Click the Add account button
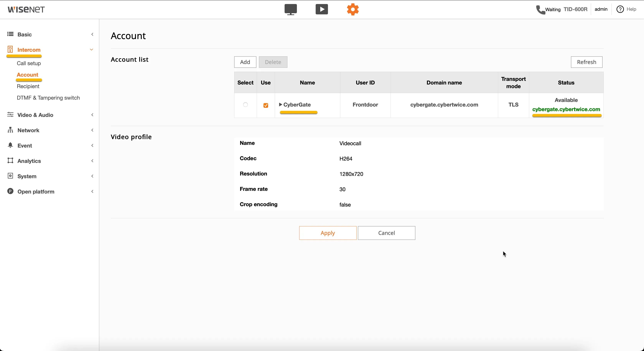644x351 pixels. pos(245,62)
